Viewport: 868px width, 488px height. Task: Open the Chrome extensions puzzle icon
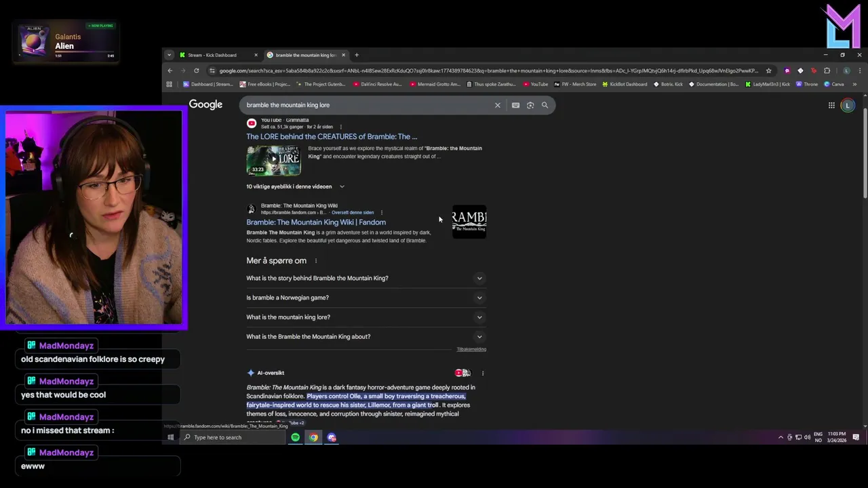point(827,70)
